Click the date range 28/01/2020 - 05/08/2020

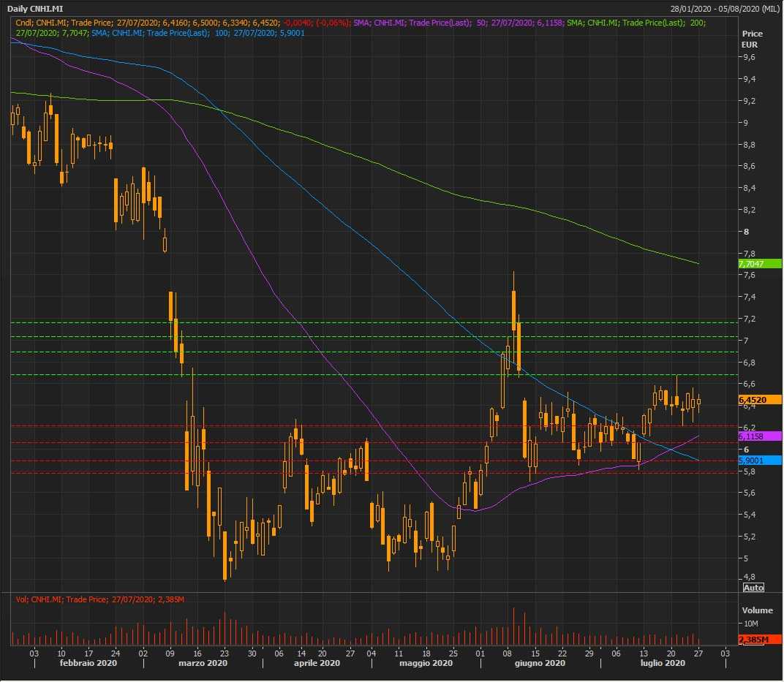click(x=724, y=8)
